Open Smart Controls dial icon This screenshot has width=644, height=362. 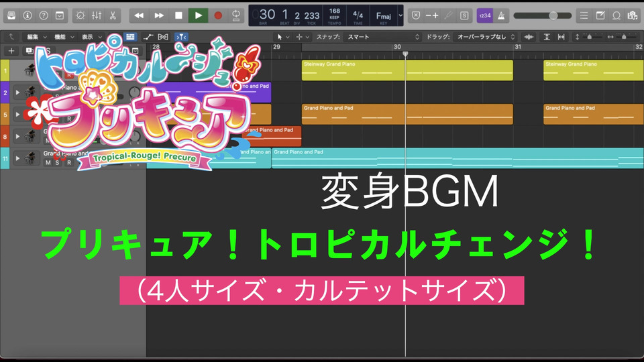coord(80,15)
